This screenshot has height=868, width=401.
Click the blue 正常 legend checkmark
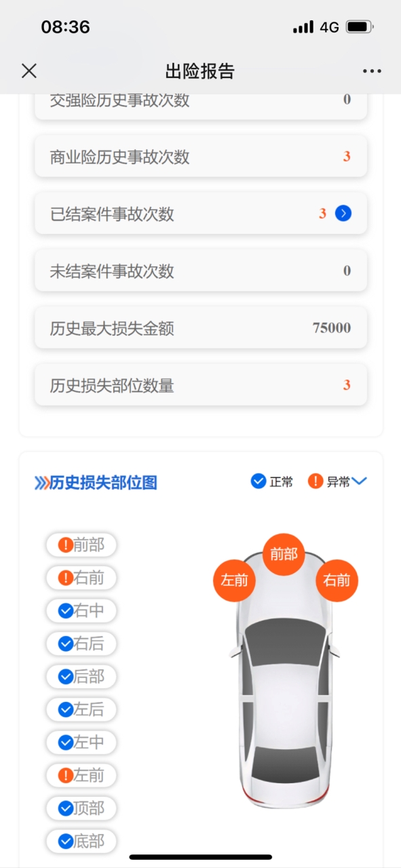click(x=259, y=481)
